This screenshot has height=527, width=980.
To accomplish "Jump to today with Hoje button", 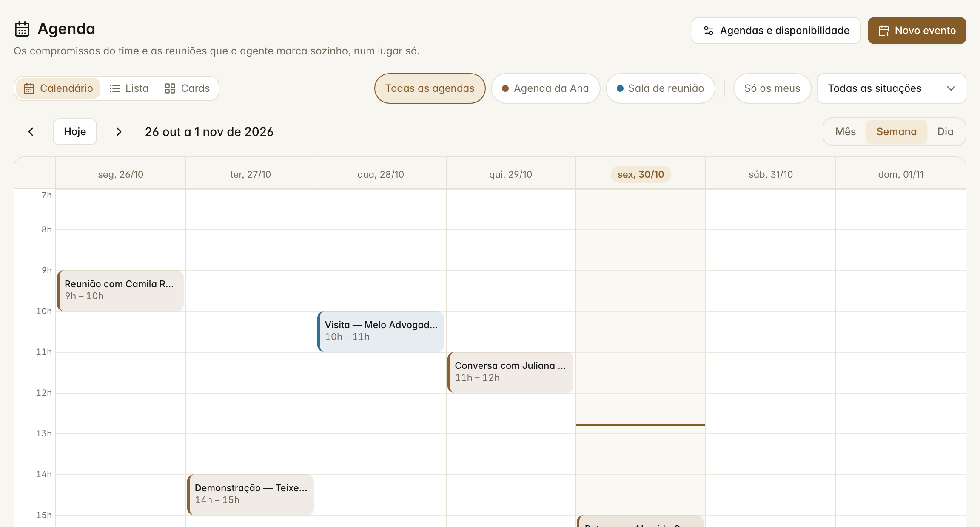I will pos(75,132).
